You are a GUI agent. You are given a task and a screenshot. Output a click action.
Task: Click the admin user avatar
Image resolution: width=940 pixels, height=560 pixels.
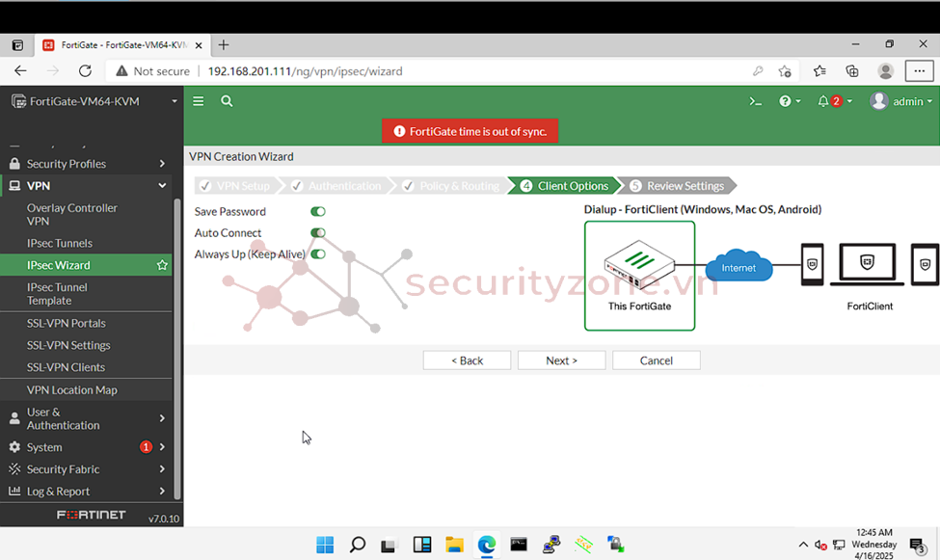coord(879,101)
